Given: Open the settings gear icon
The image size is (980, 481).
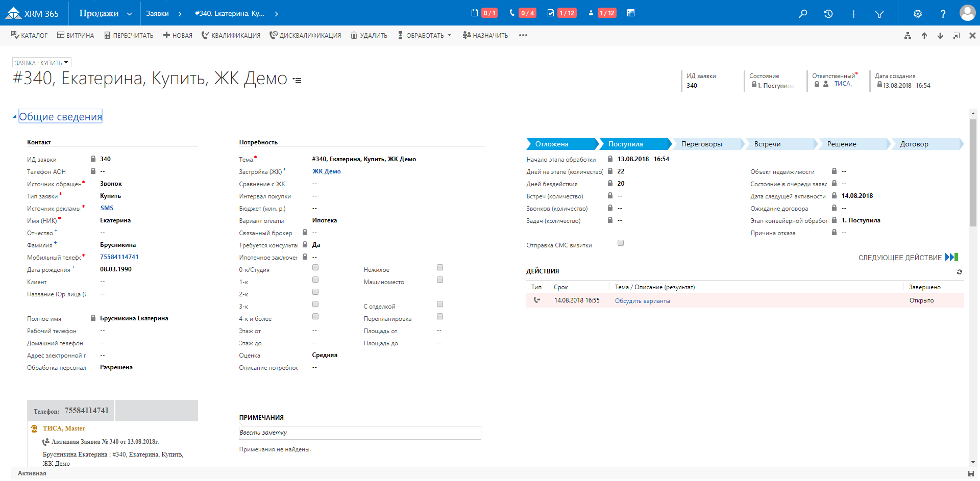Looking at the screenshot, I should point(918,14).
